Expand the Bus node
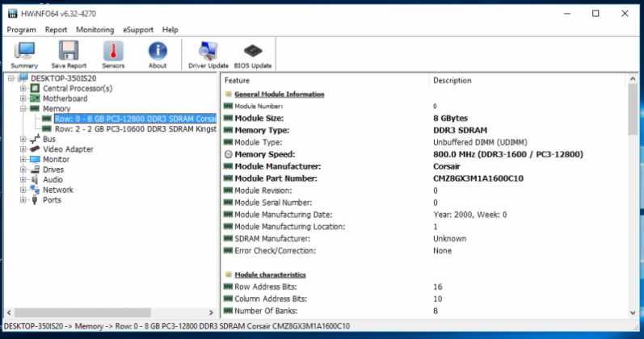The width and height of the screenshot is (644, 339). click(x=23, y=139)
